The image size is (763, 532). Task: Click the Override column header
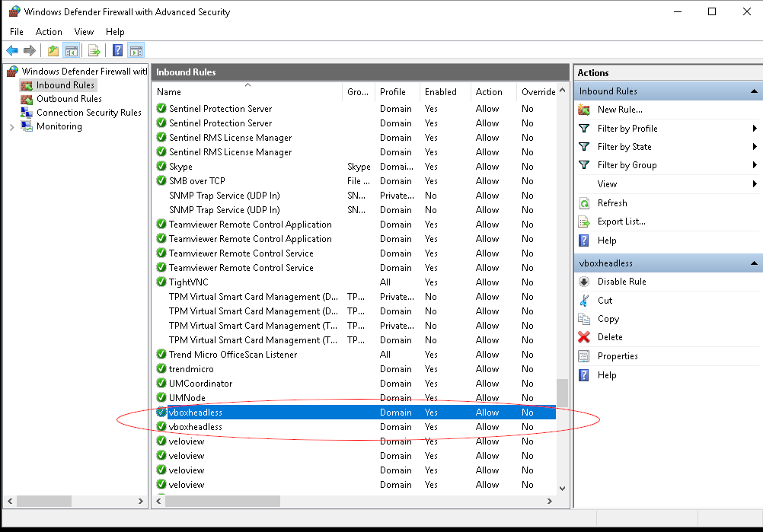coord(537,92)
